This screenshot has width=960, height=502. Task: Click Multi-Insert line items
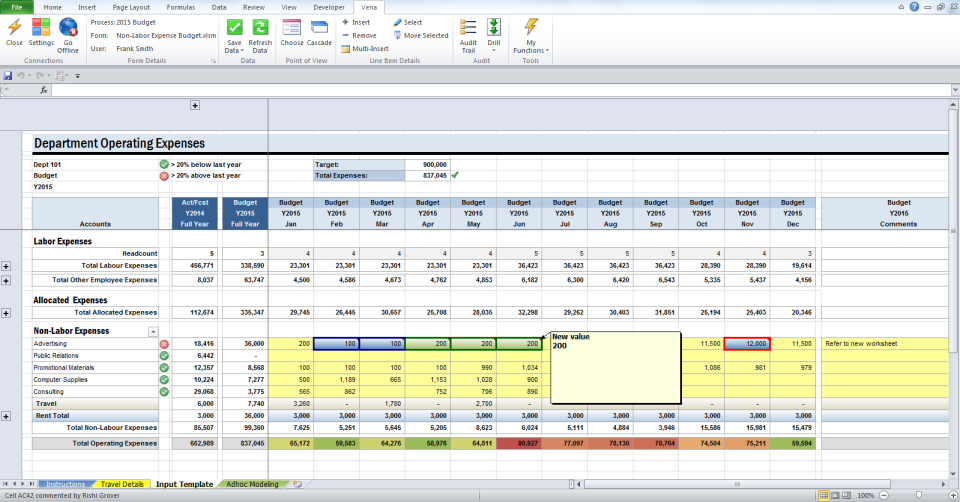(364, 48)
